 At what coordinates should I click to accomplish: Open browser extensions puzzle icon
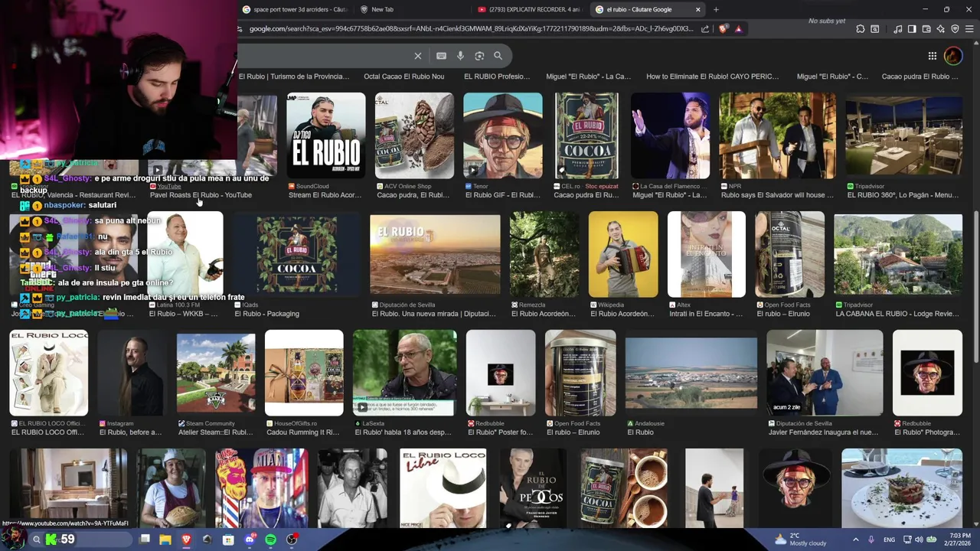[x=861, y=29]
